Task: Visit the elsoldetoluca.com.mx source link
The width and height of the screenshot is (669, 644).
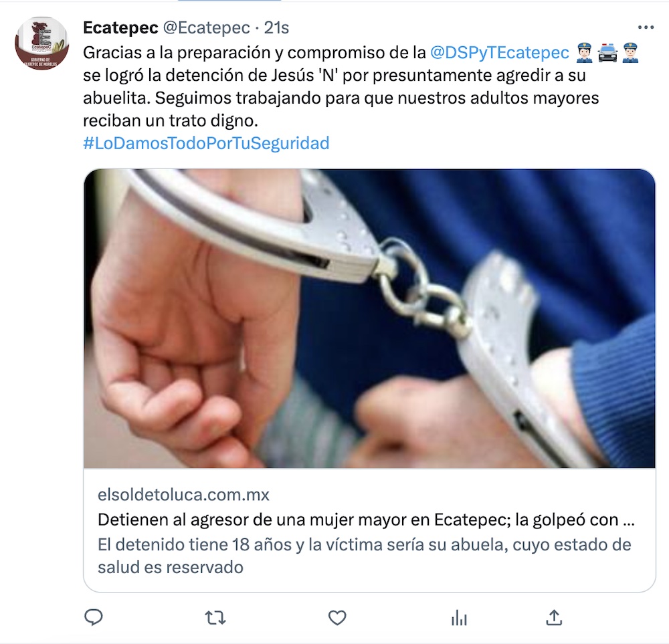Action: pyautogui.click(x=183, y=495)
